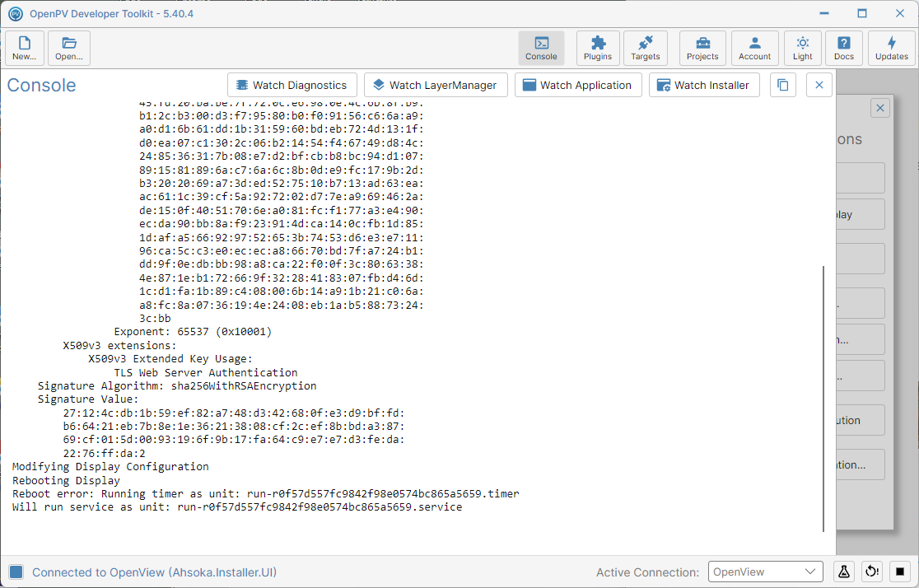
Task: Expand the Active Connection dropdown
Action: pyautogui.click(x=765, y=572)
